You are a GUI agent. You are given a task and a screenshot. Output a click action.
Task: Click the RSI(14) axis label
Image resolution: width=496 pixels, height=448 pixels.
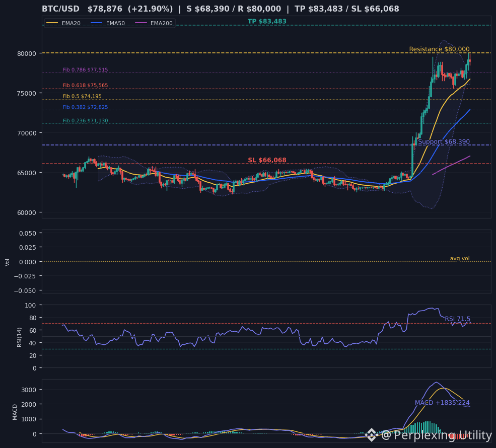pyautogui.click(x=19, y=337)
